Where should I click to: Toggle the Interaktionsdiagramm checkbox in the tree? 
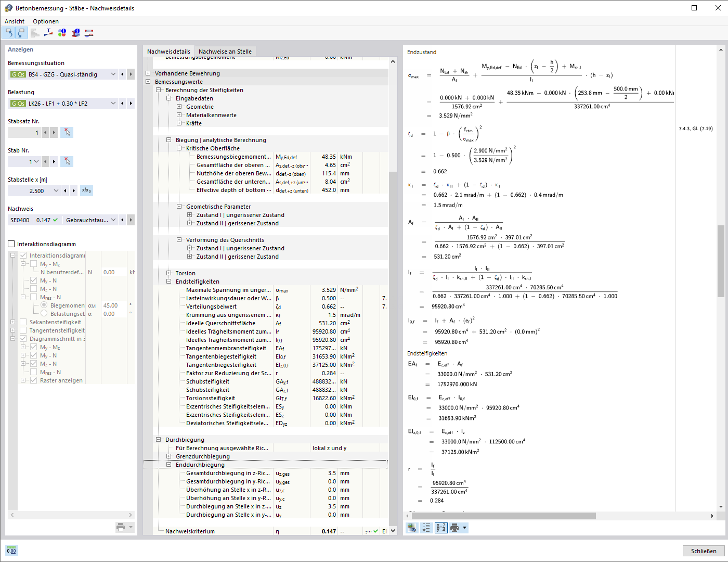click(23, 256)
